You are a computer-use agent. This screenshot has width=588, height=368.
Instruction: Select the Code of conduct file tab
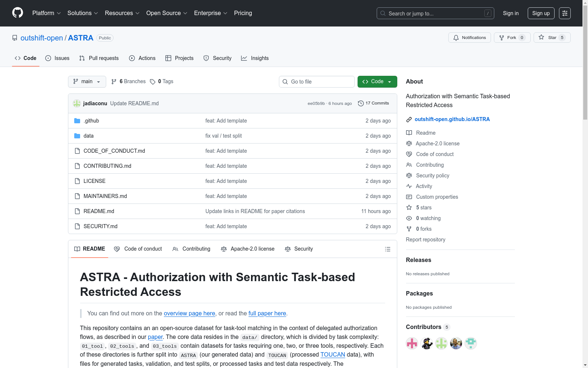pyautogui.click(x=138, y=249)
